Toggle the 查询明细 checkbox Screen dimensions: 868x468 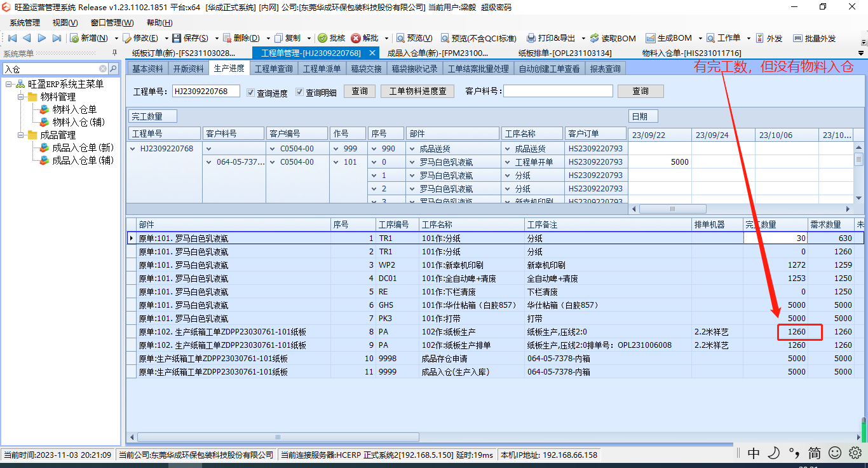(300, 92)
